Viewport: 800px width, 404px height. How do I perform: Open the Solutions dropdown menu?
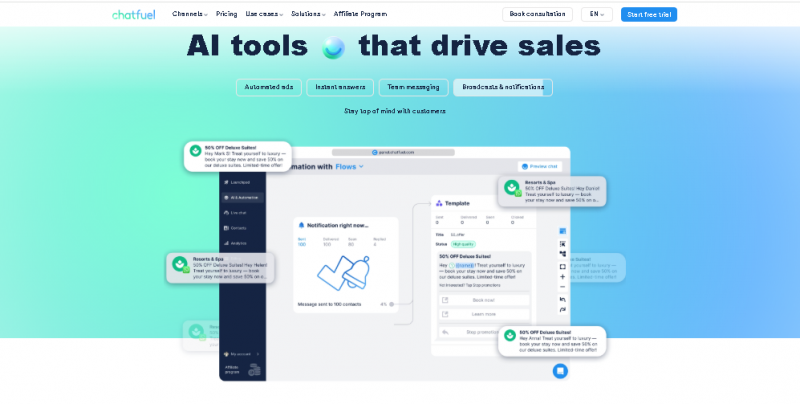click(x=309, y=14)
